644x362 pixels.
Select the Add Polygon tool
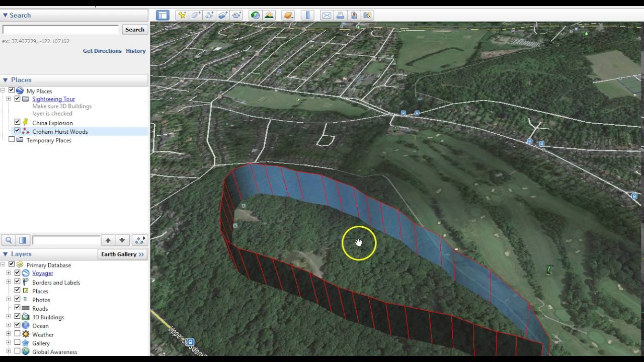[x=196, y=15]
